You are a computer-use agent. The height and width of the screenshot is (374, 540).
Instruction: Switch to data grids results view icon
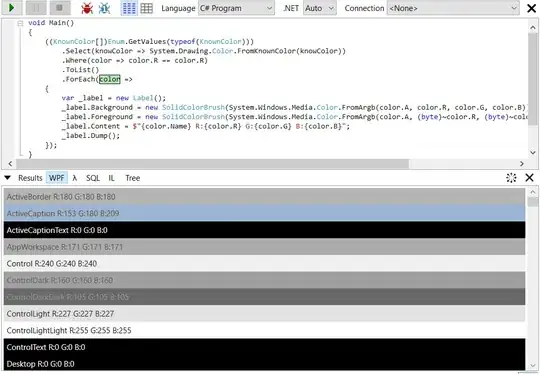click(x=146, y=8)
